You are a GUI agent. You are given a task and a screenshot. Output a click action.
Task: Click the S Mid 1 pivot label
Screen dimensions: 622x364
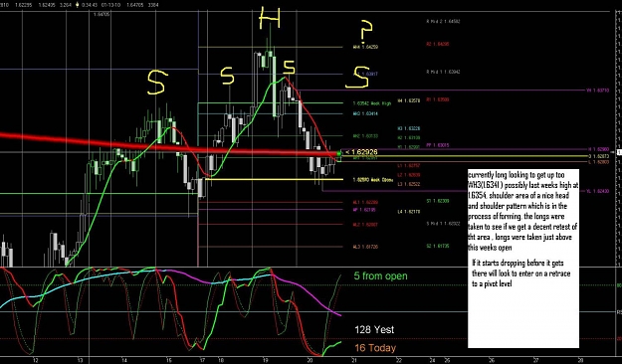[x=443, y=224]
